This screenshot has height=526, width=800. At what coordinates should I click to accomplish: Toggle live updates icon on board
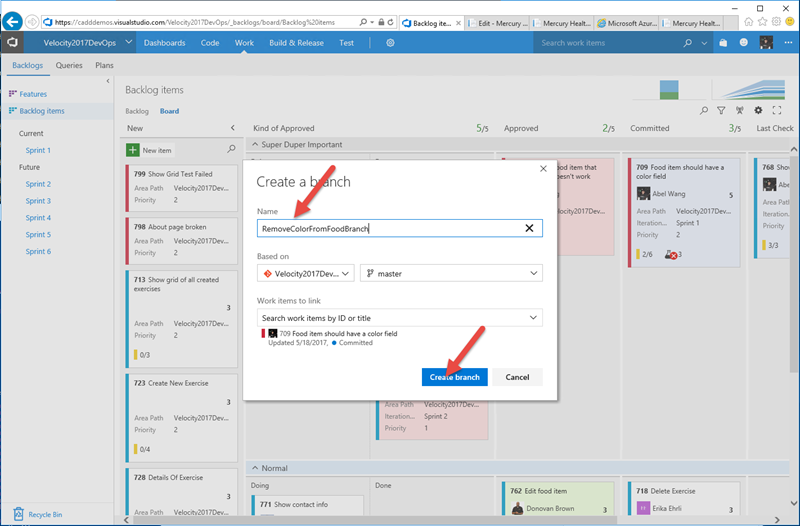pyautogui.click(x=739, y=110)
